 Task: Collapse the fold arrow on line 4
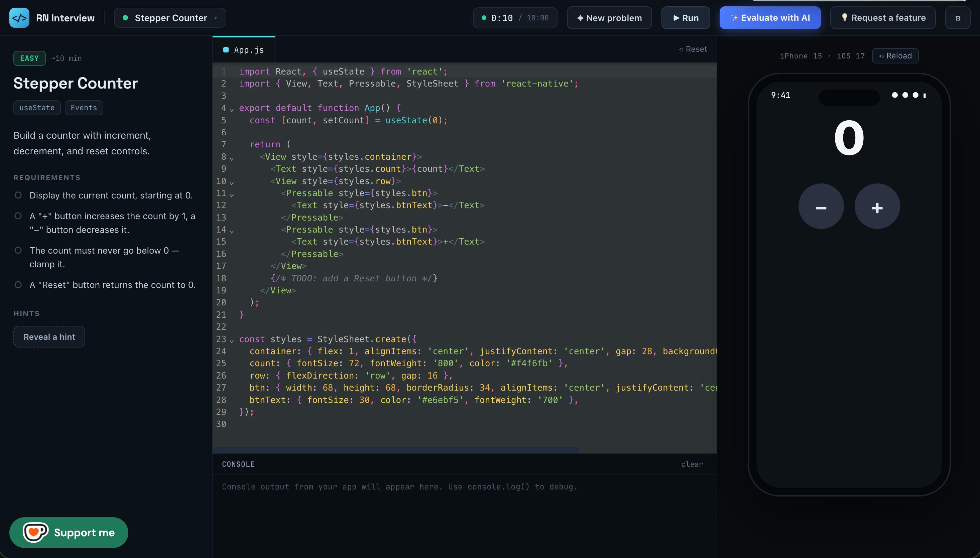(232, 110)
